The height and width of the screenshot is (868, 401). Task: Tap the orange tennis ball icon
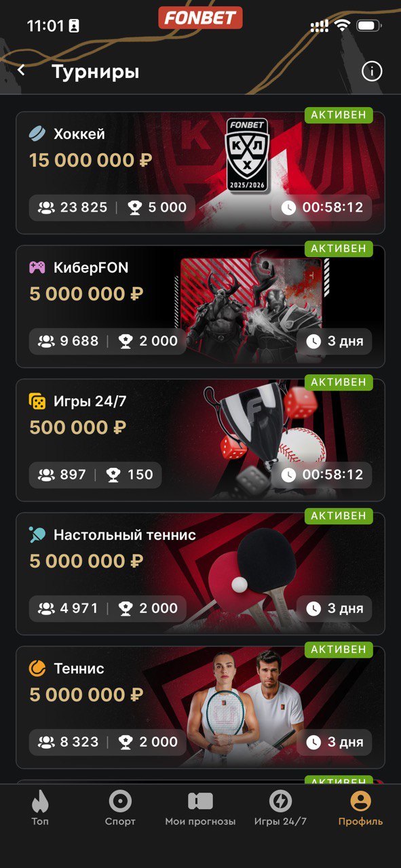coord(37,668)
